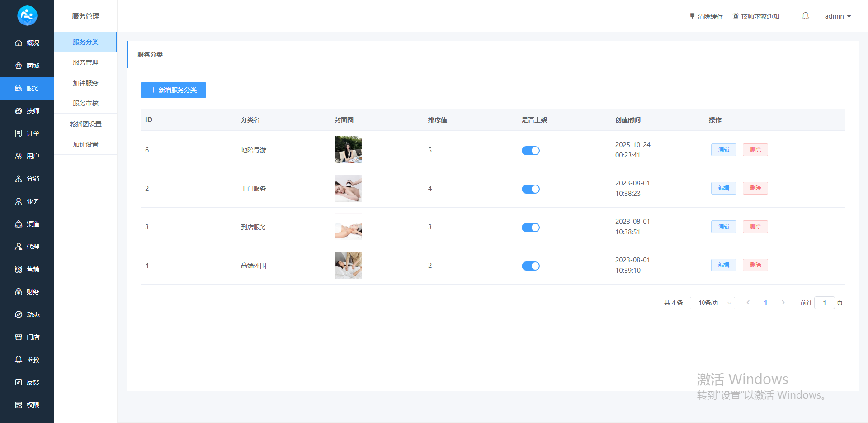Click the app logo in the top-left corner
This screenshot has width=868, height=423.
coord(27,16)
